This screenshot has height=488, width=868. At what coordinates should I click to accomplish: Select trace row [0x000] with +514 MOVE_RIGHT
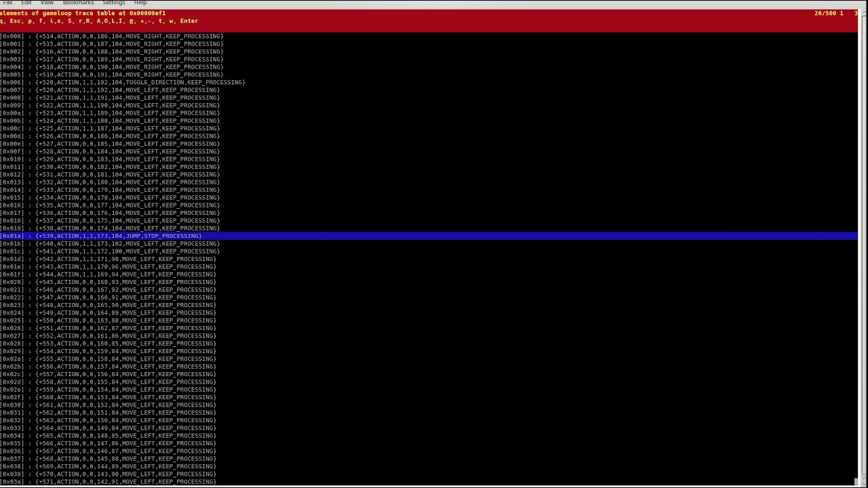(x=112, y=37)
